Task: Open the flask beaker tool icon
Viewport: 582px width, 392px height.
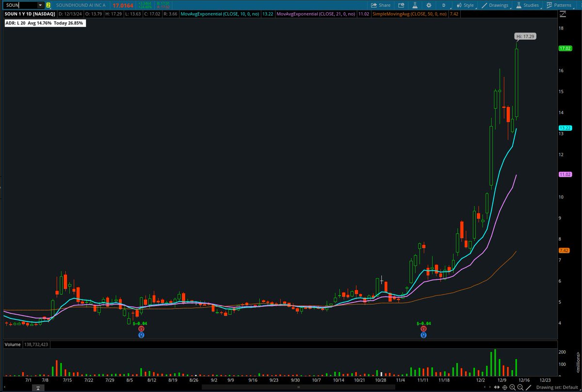Action: point(415,5)
